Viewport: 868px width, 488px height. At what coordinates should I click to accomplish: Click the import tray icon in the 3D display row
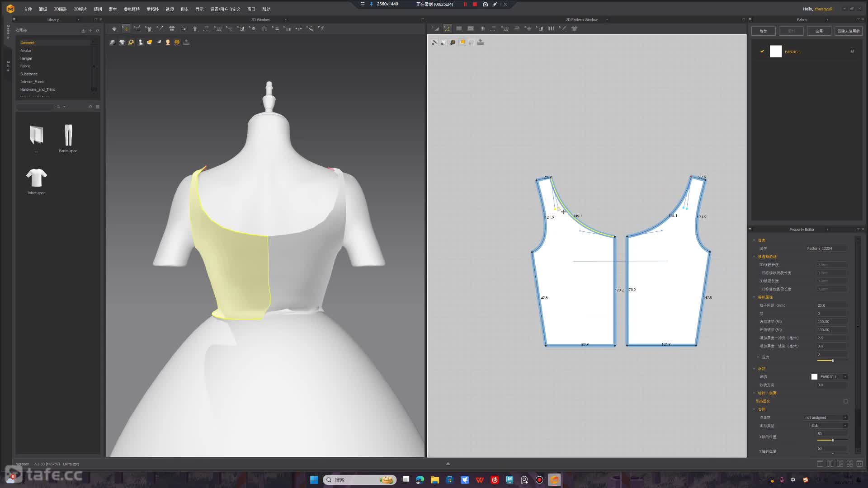point(186,42)
